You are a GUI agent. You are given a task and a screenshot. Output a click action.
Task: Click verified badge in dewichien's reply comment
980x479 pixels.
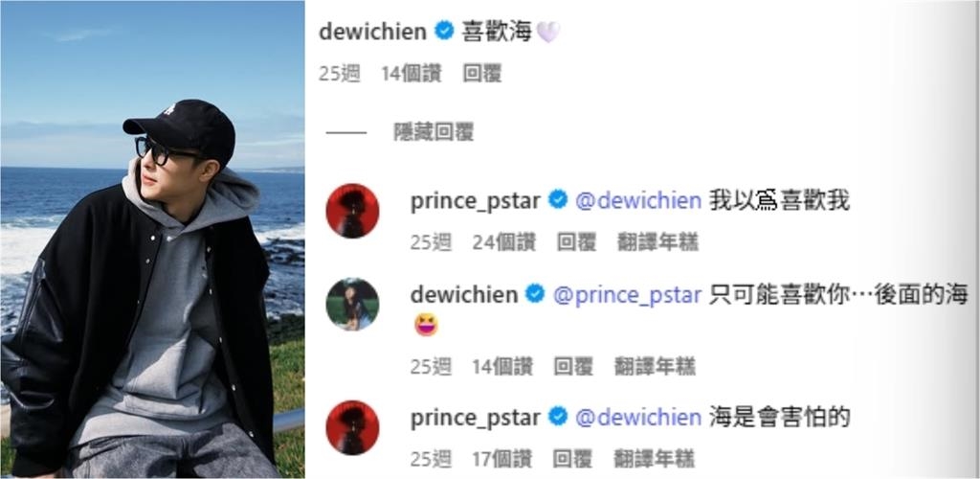tap(535, 294)
